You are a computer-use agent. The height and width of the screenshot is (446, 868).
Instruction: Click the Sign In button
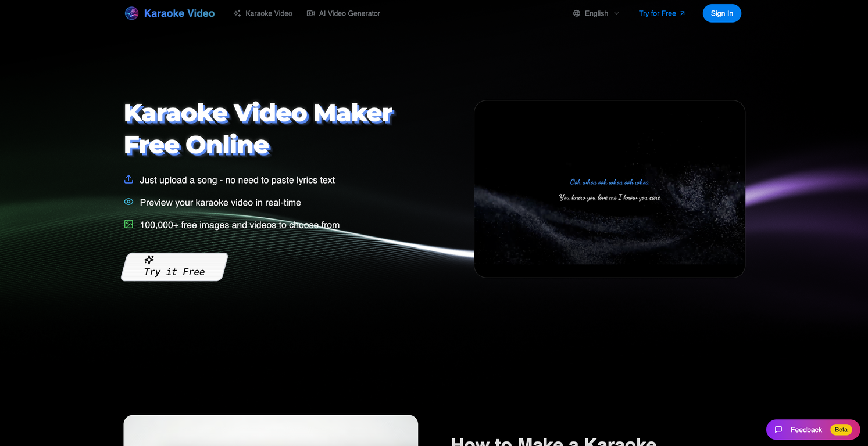(x=721, y=13)
